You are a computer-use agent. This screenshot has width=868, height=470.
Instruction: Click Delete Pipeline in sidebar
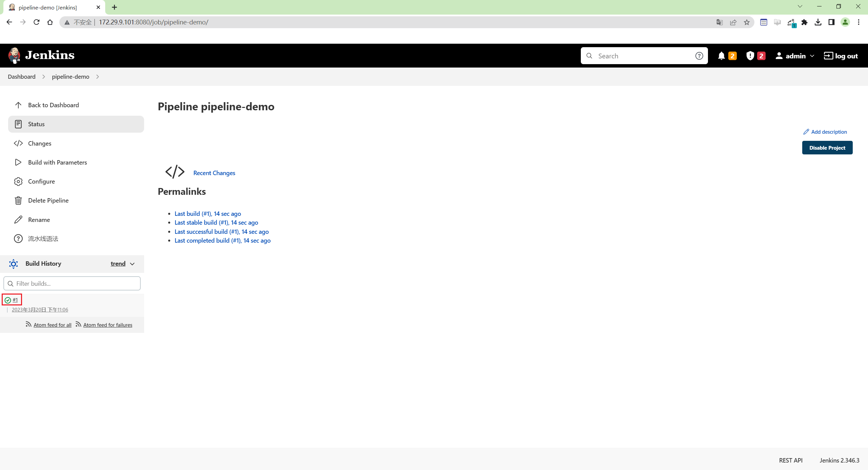click(x=76, y=201)
